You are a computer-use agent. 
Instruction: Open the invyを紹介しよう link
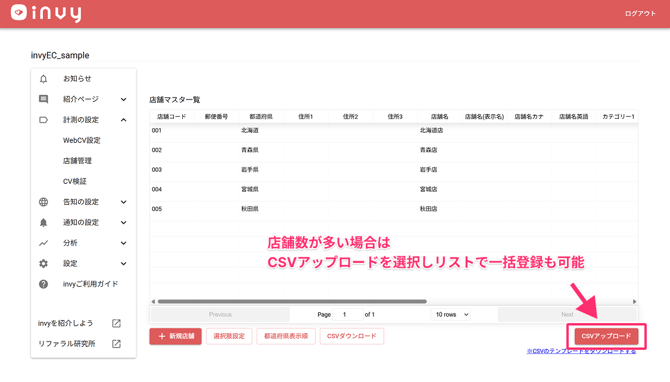tap(65, 323)
